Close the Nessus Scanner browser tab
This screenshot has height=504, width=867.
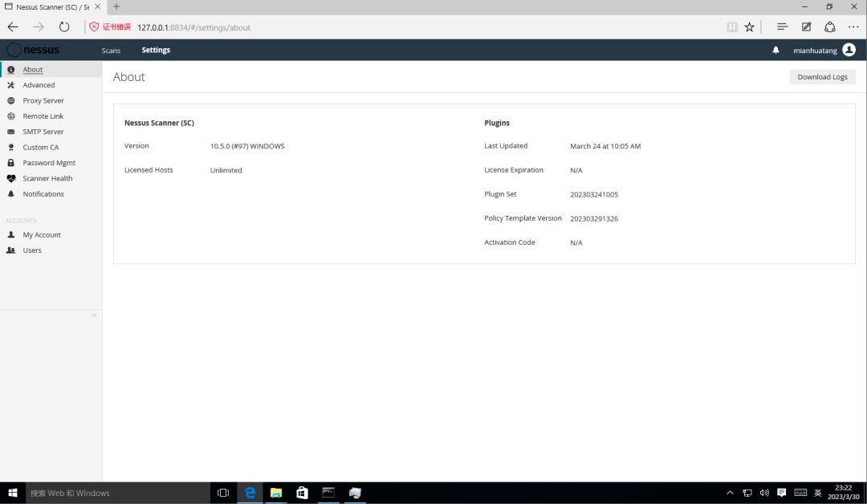[97, 6]
